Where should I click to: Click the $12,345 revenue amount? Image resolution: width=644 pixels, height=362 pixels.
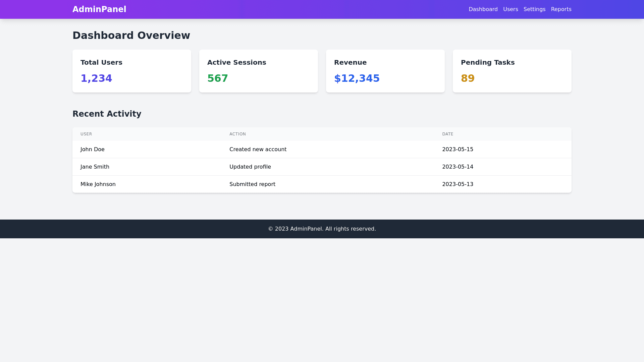click(357, 78)
